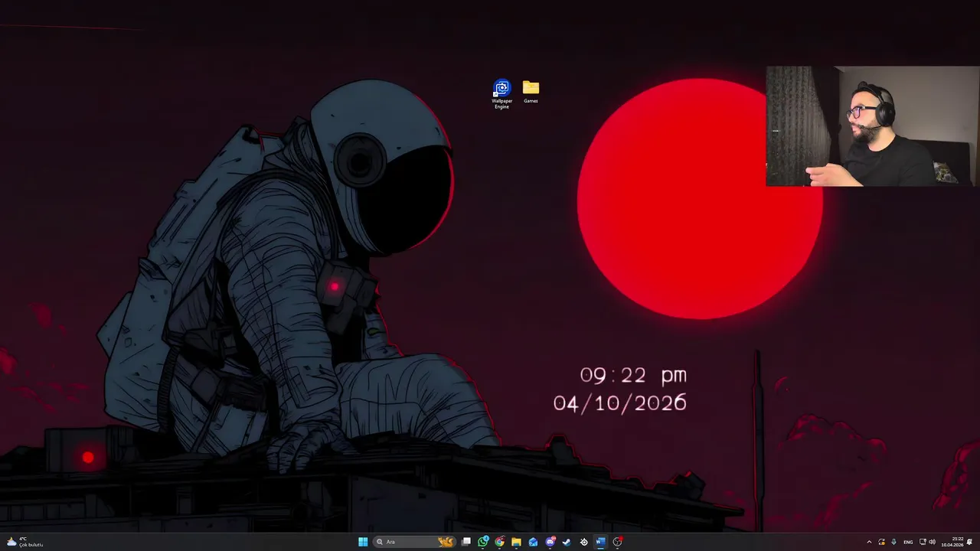Open Discord from the taskbar
The image size is (980, 551).
point(550,542)
